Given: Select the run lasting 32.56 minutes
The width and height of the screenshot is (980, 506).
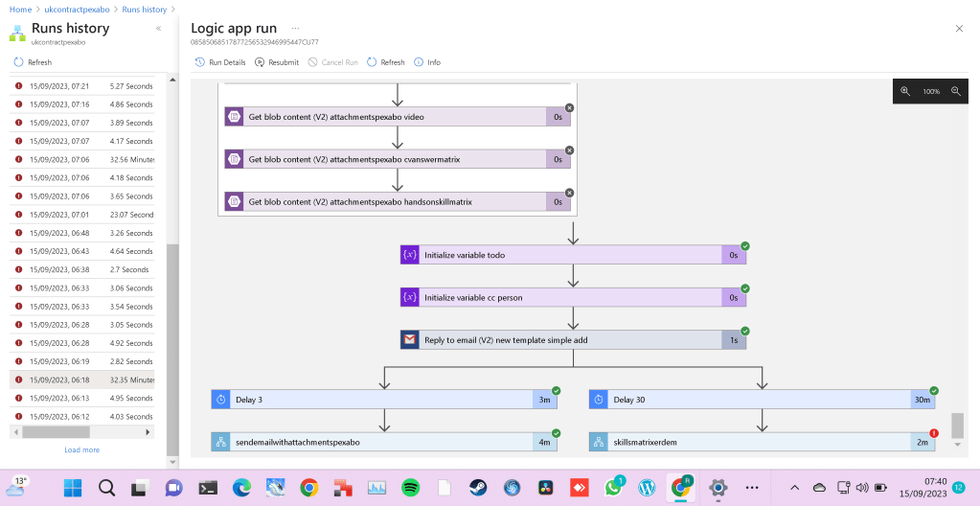Looking at the screenshot, I should coord(81,159).
